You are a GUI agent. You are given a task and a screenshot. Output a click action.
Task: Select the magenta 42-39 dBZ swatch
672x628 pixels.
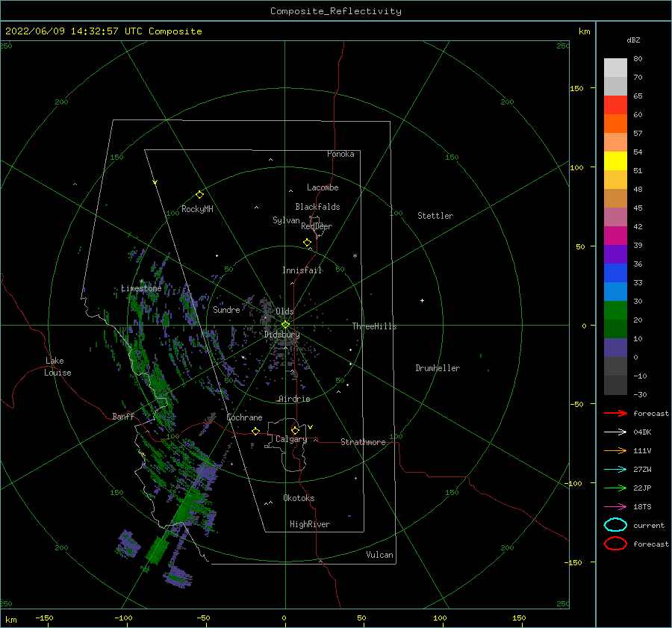tap(615, 236)
